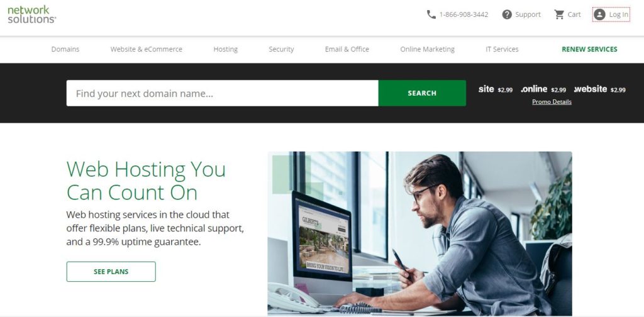This screenshot has height=317, width=644.
Task: Select the .online $2.99 promo
Action: pos(543,89)
